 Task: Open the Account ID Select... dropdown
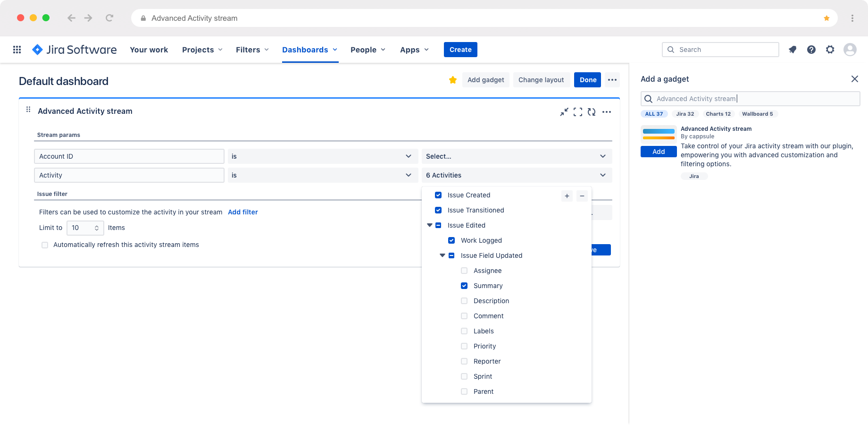point(517,156)
